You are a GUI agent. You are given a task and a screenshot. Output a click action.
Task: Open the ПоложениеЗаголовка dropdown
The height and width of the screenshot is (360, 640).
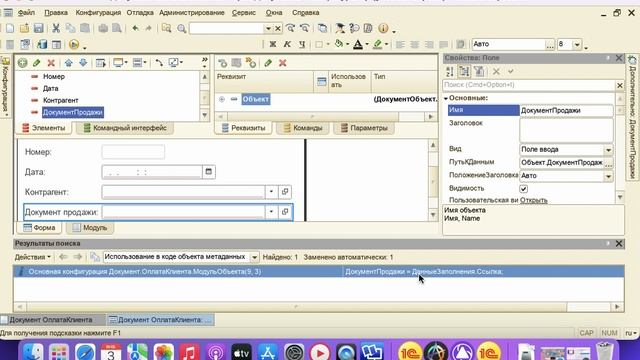(608, 176)
